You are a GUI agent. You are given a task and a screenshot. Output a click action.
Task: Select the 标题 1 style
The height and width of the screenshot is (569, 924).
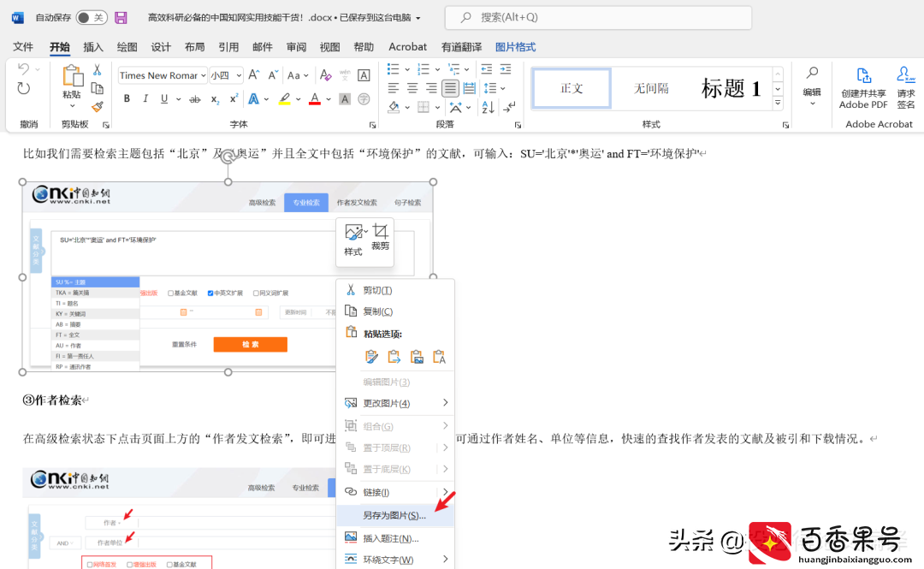(731, 88)
